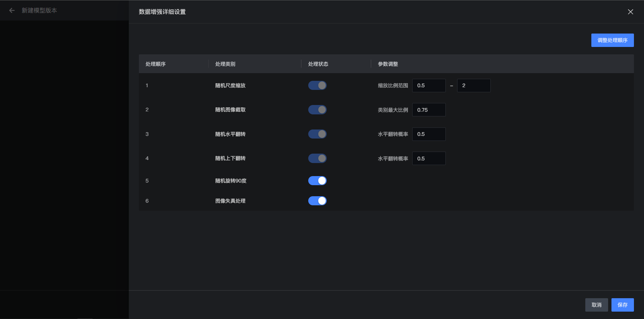Click the 缩放比例范围 parameter label
Image resolution: width=644 pixels, height=319 pixels.
coord(393,86)
